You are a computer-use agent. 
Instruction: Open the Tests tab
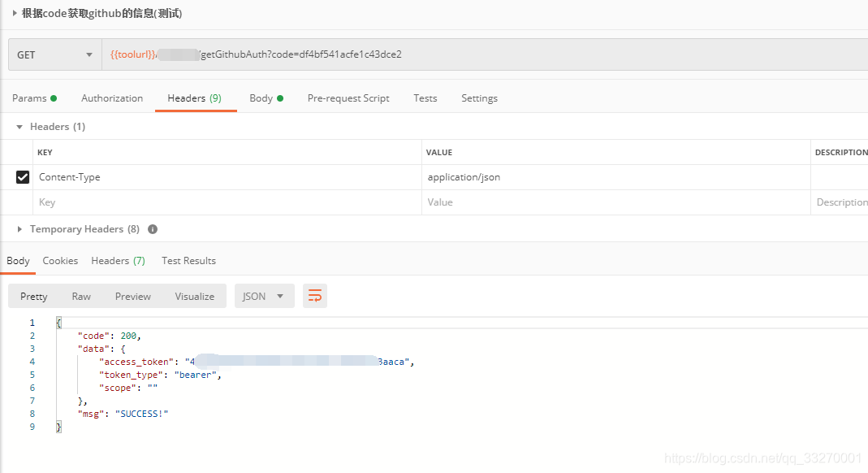click(x=425, y=98)
